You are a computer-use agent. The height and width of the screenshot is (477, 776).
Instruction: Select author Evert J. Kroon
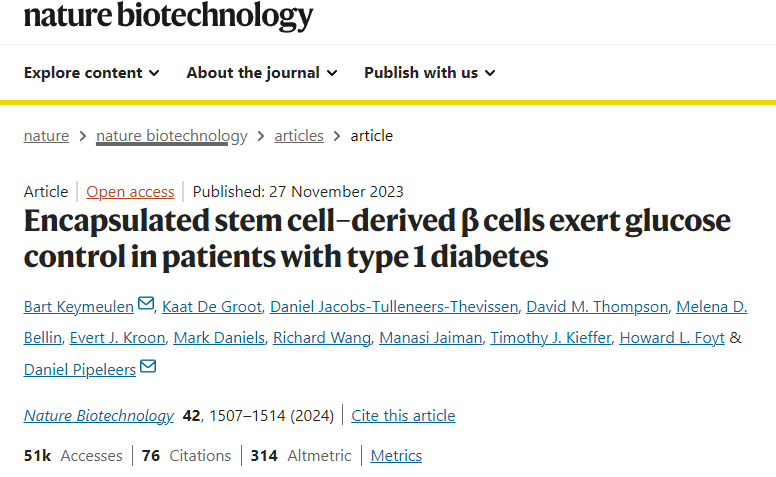117,338
